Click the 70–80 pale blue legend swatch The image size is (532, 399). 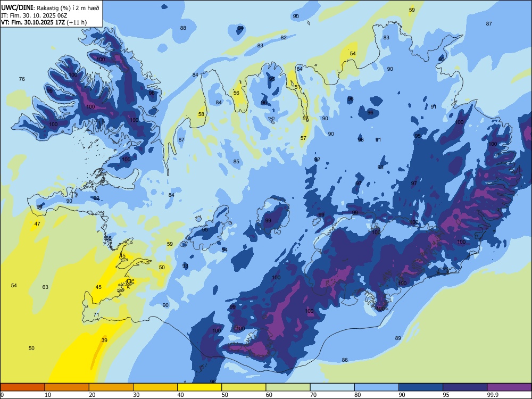pyautogui.click(x=332, y=387)
